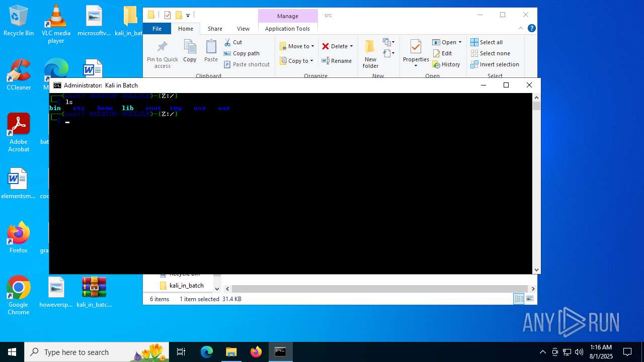Click the Edit button in Open group
Viewport: 644px width, 362px height.
coord(442,53)
